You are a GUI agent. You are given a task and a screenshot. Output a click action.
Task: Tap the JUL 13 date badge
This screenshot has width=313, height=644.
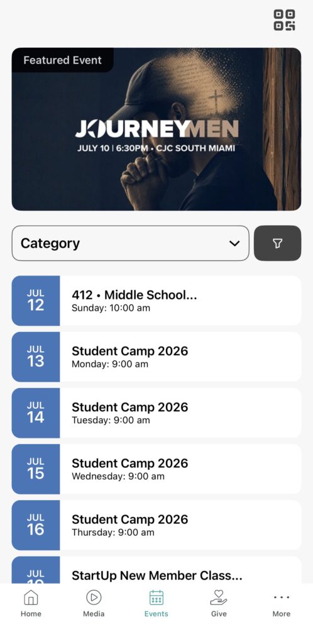36,357
